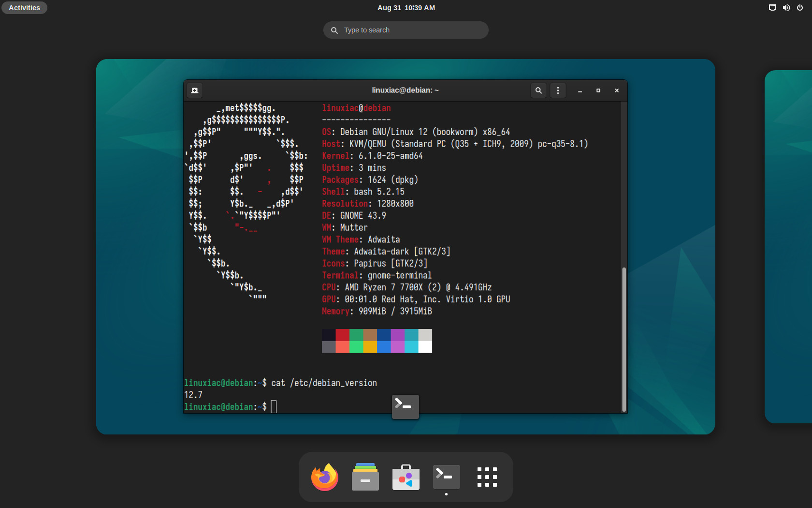812x508 pixels.
Task: Click the terminal vertical scrollbar
Action: coord(624,339)
